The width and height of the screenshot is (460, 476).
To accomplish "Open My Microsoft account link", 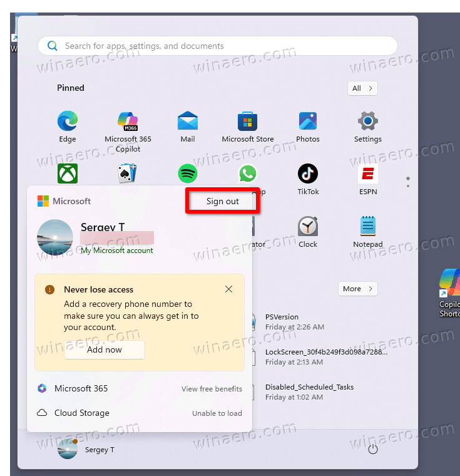I will tap(117, 251).
